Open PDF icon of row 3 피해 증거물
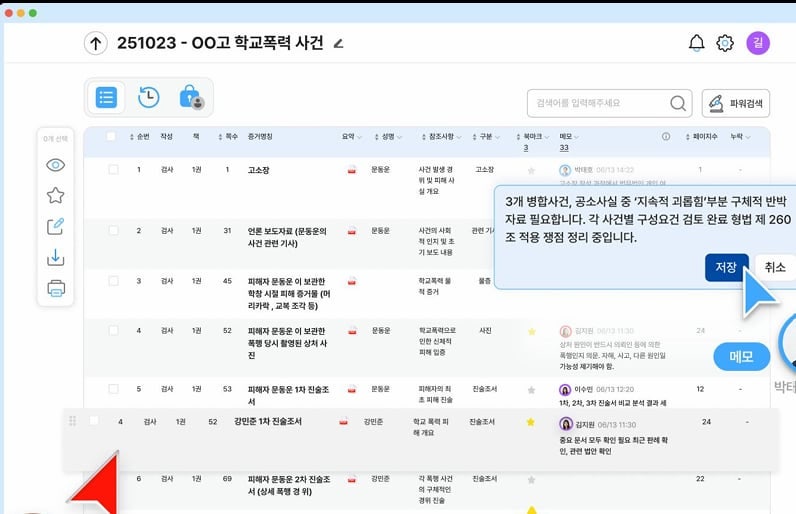 (x=351, y=281)
